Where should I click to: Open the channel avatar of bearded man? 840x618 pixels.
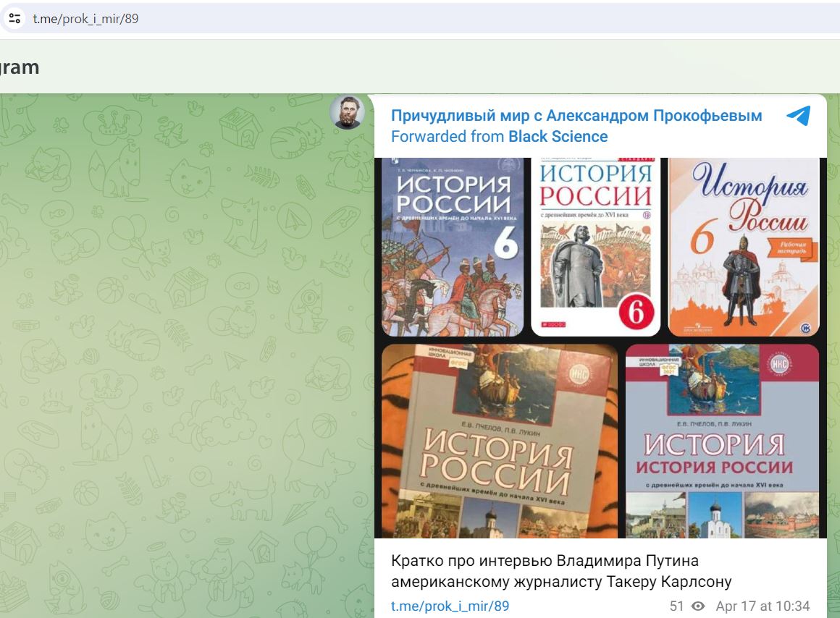(347, 112)
